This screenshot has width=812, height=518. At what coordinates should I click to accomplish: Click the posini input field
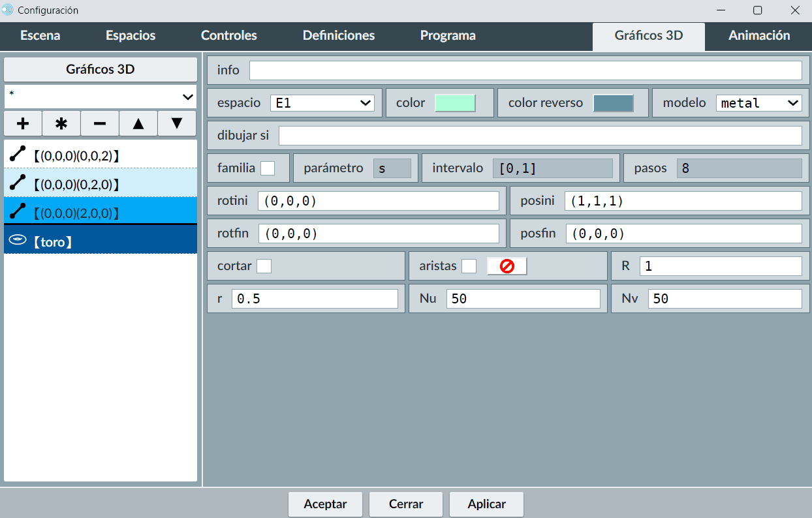tap(683, 201)
